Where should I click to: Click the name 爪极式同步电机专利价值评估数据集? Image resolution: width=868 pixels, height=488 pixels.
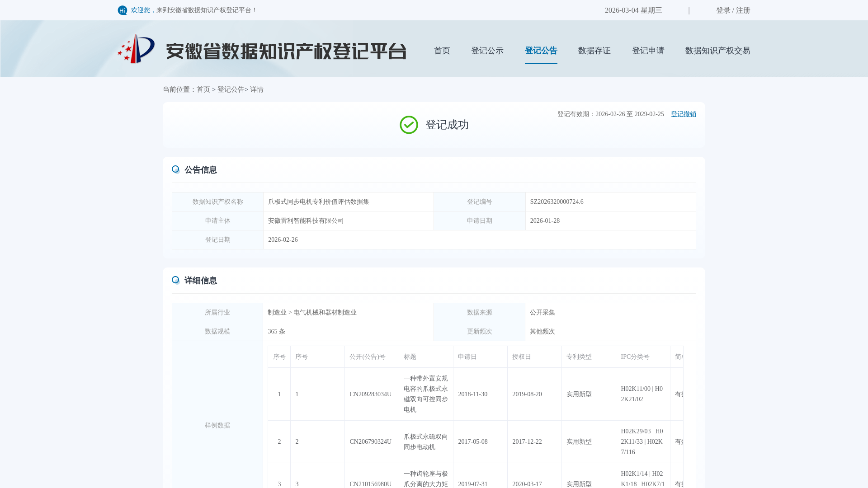tap(319, 202)
